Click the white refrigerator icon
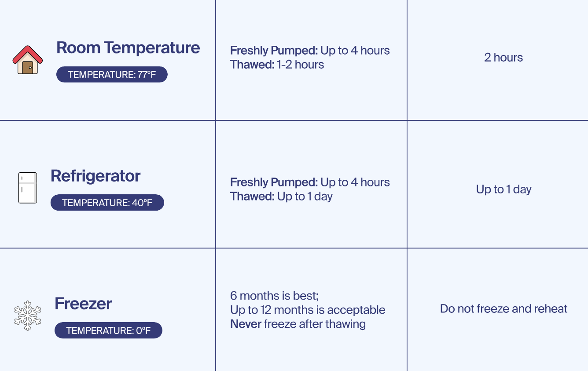 27,188
